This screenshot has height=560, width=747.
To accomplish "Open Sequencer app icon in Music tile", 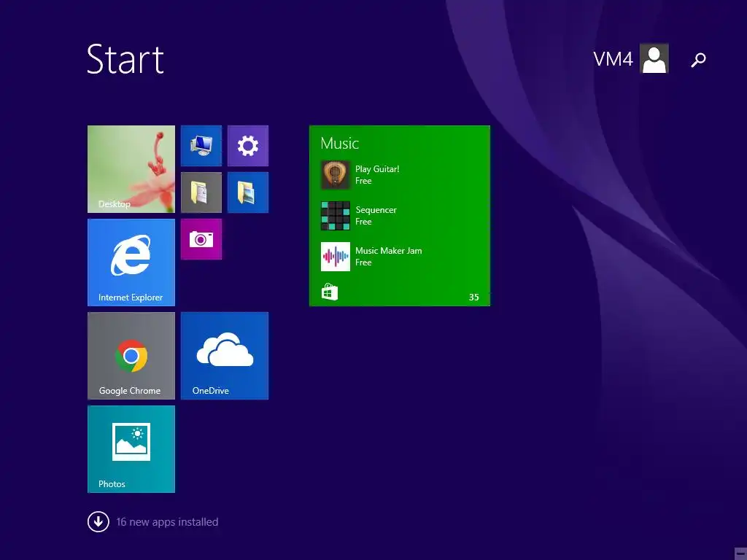I will pyautogui.click(x=336, y=216).
